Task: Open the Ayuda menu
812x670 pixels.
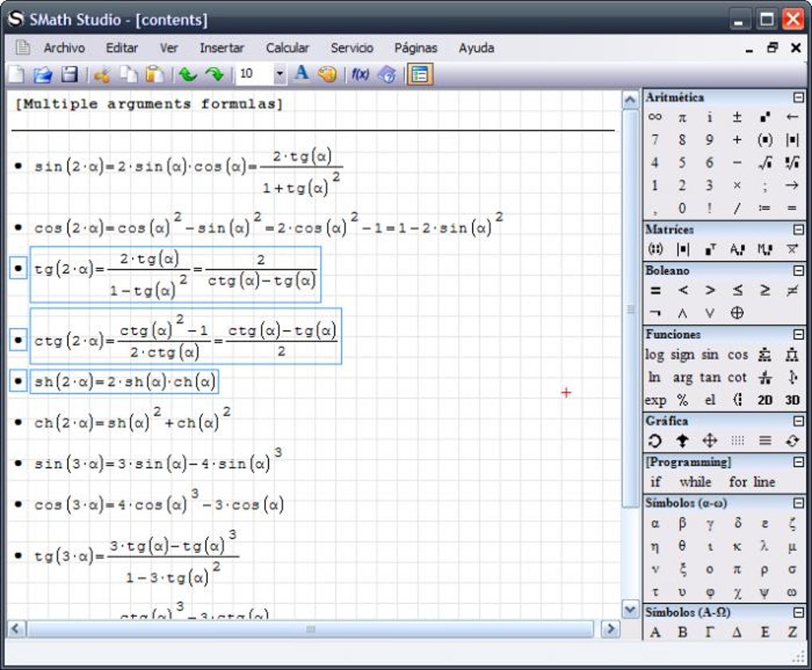Action: tap(476, 48)
